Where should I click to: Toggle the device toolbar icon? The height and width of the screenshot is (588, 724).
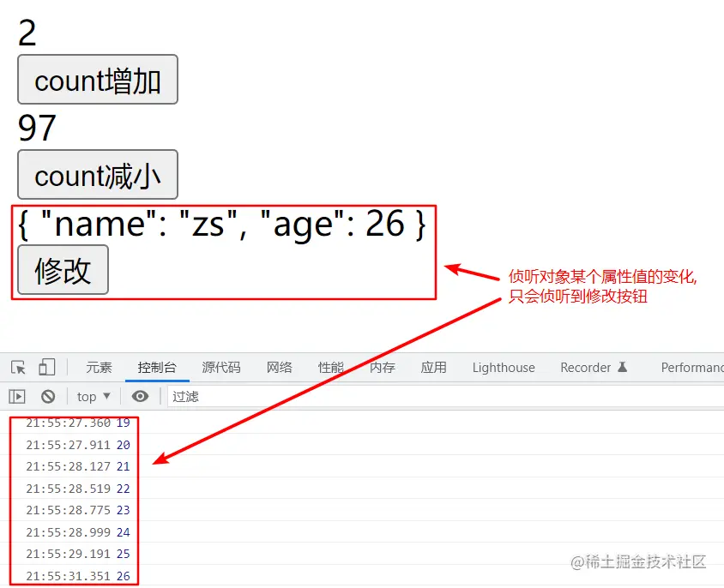[46, 368]
